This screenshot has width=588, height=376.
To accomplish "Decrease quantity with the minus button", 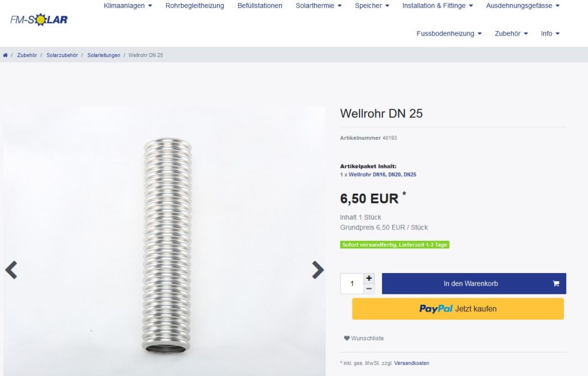I will tap(369, 289).
